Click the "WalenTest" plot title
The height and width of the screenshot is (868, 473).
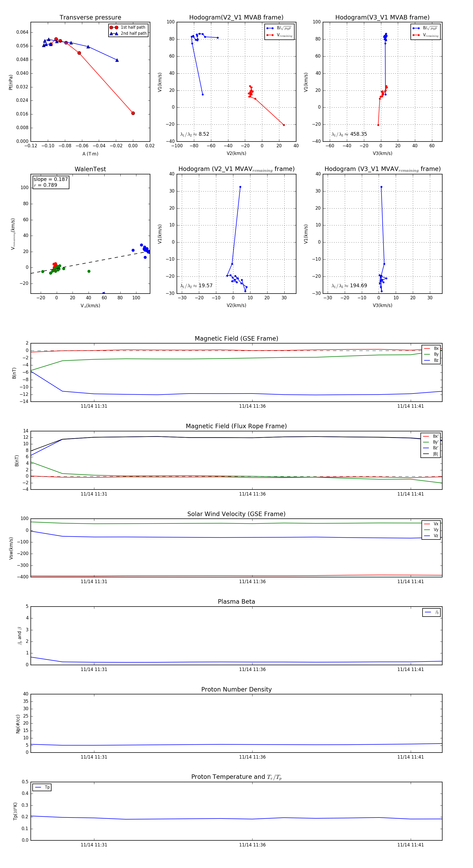[90, 169]
